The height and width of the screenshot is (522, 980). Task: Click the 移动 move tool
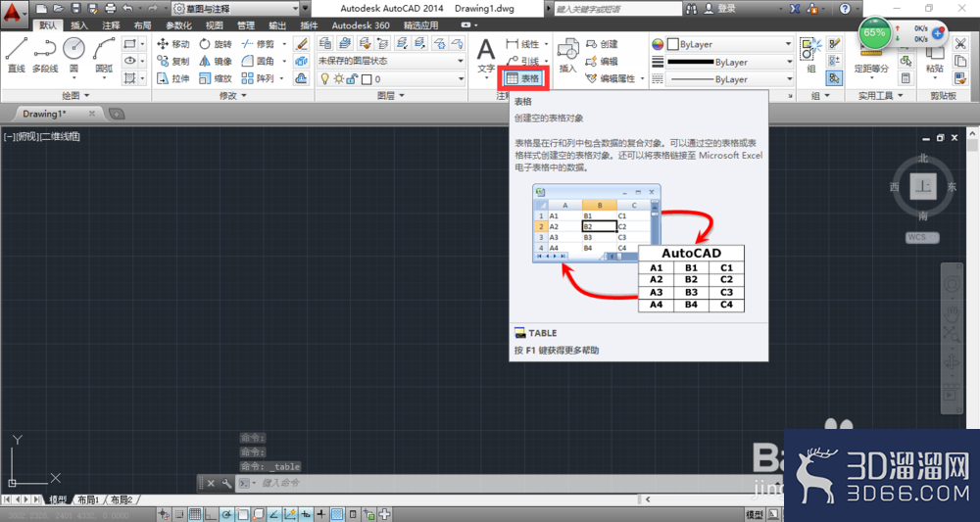coord(173,44)
